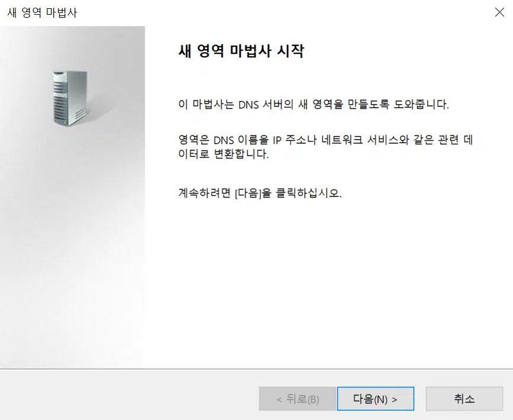The image size is (513, 420).
Task: Click the paragraph starting 영역은 DNS 이름을
Action: (325, 147)
